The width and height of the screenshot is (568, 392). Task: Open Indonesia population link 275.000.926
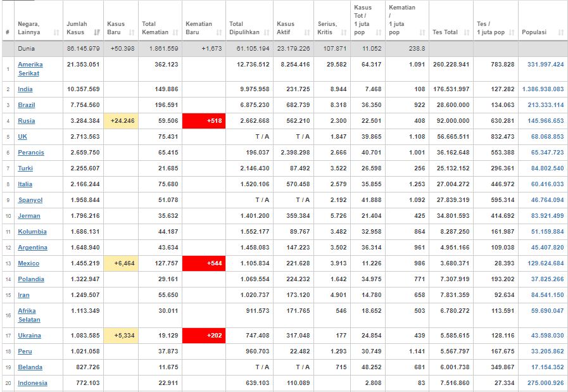tap(546, 383)
